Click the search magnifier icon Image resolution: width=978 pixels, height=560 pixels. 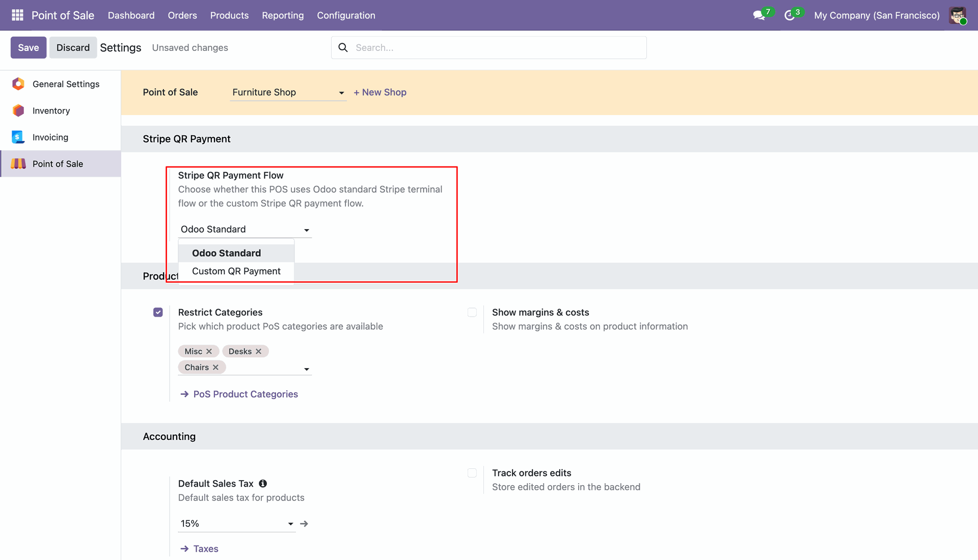pyautogui.click(x=343, y=47)
